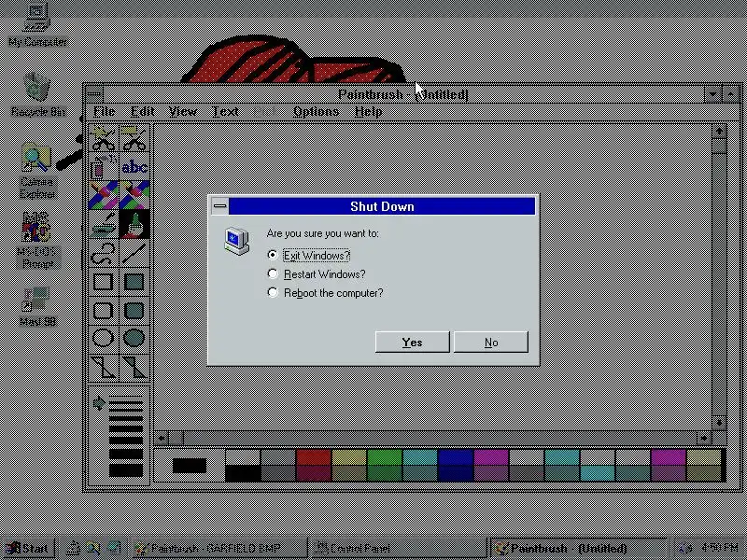Choose the thickest line width in linesize box
Image resolution: width=747 pixels, height=560 pixels.
126,470
